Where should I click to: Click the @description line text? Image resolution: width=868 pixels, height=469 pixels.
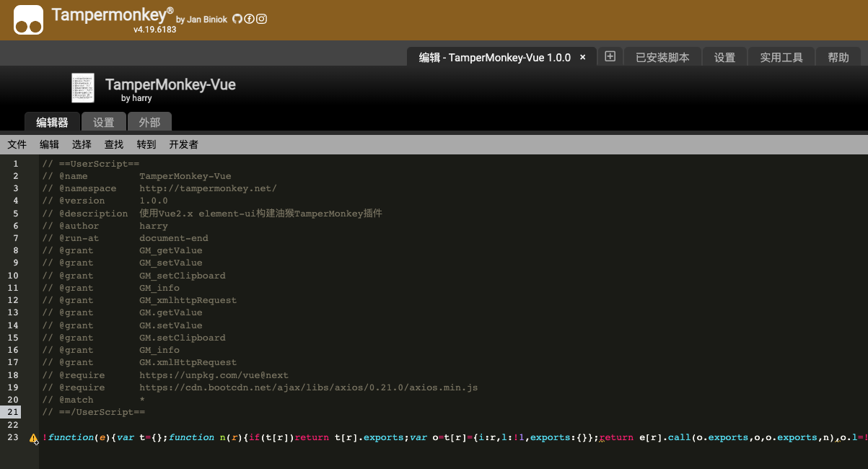212,214
